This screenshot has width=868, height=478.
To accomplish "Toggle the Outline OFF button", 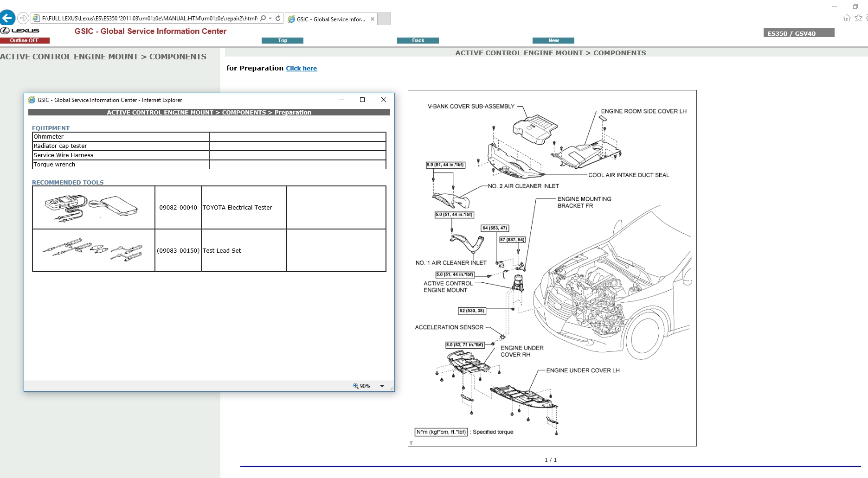I will pos(25,40).
